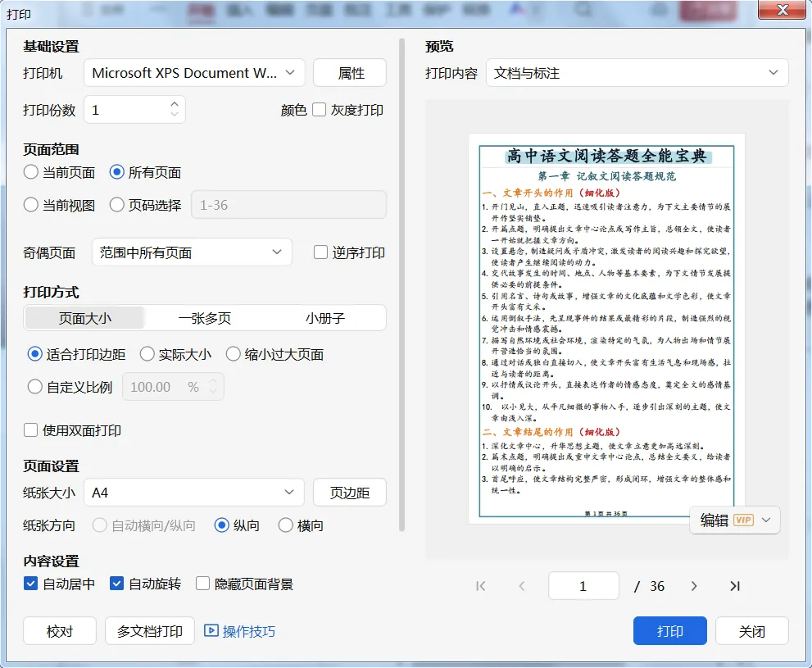Click the 打印份数 input field

coord(134,109)
